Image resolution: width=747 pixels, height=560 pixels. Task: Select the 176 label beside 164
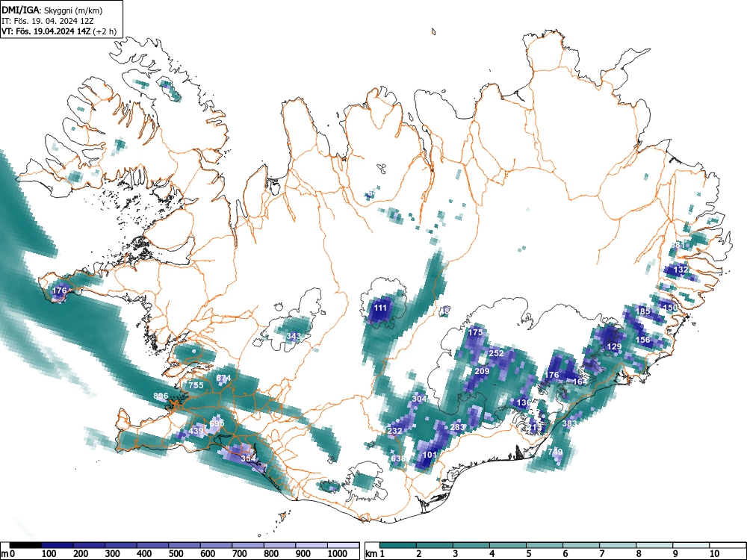coord(552,376)
